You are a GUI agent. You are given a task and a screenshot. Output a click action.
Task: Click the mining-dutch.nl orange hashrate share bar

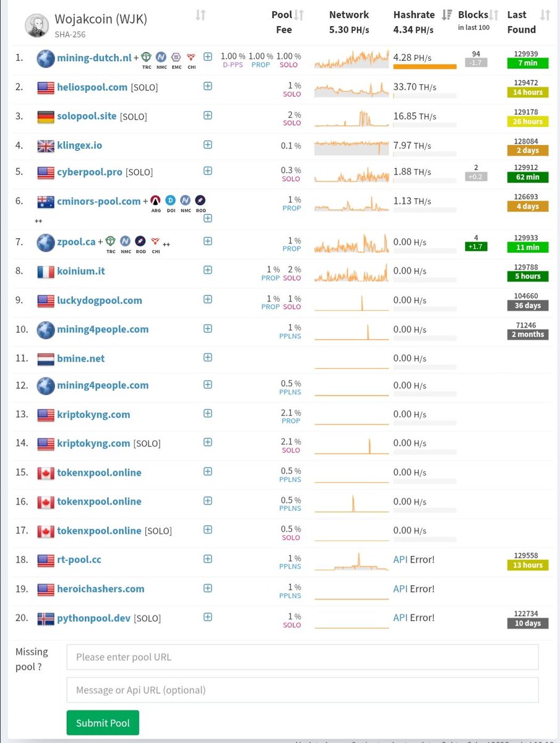point(425,66)
